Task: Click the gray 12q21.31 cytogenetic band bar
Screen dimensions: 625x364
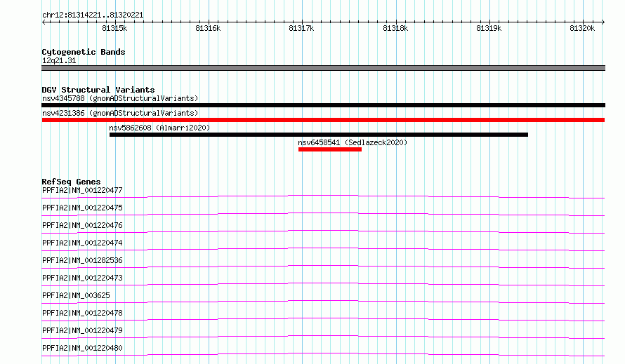Action: (323, 68)
